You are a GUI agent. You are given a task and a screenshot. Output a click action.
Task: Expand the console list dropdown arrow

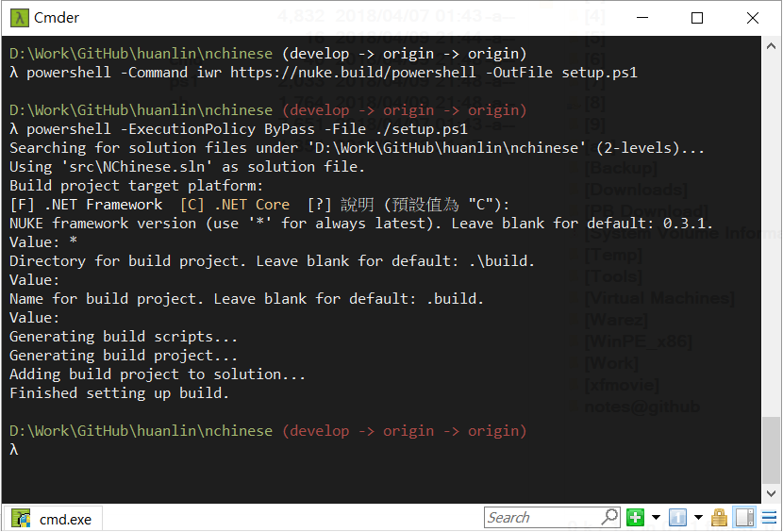(699, 518)
